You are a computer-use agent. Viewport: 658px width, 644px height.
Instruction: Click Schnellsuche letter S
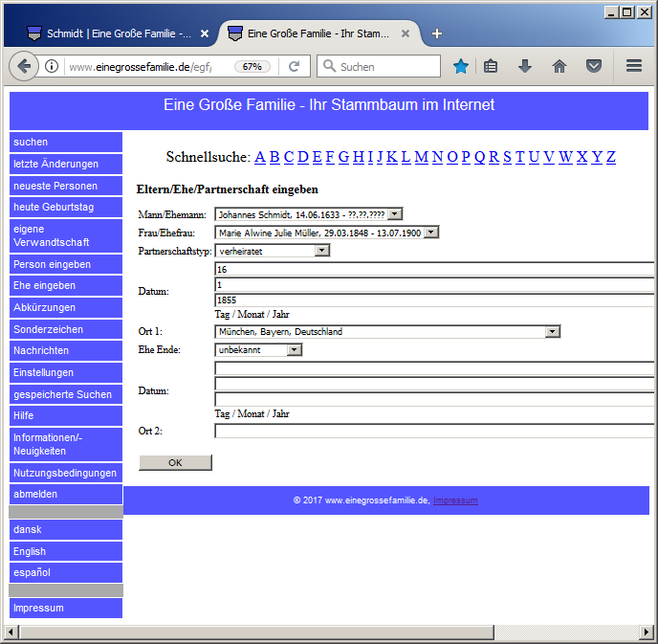coord(507,157)
